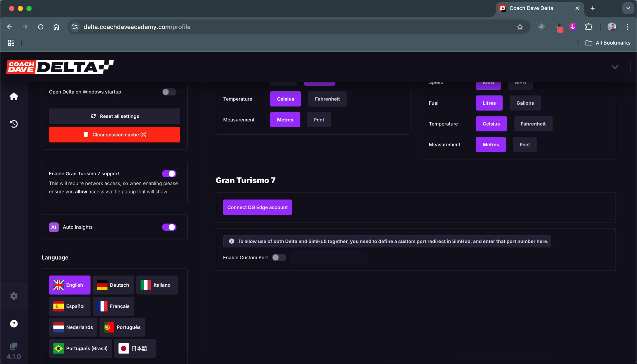Click Reset all settings button
Screen dimensions: 637x364
pyautogui.click(x=114, y=116)
